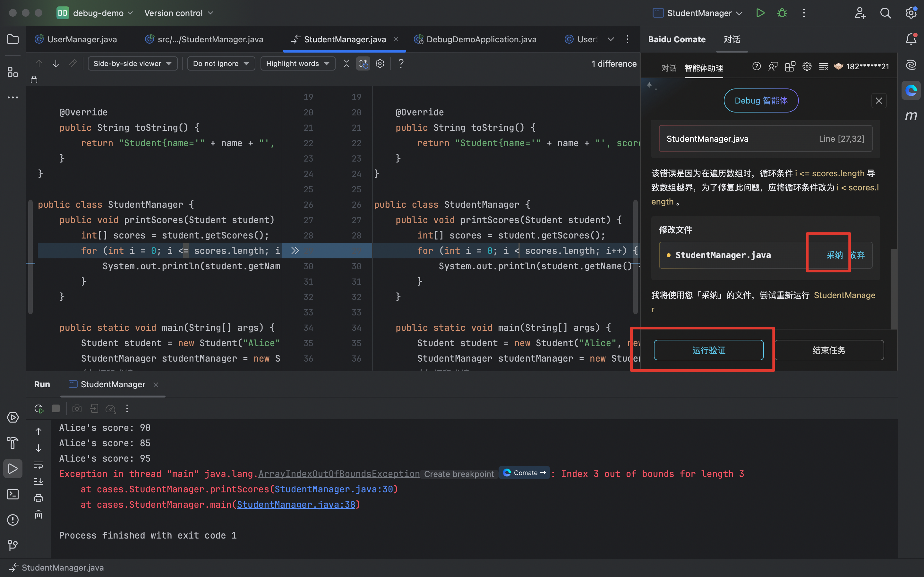
Task: Click the step-up navigation arrow icon
Action: tap(38, 63)
